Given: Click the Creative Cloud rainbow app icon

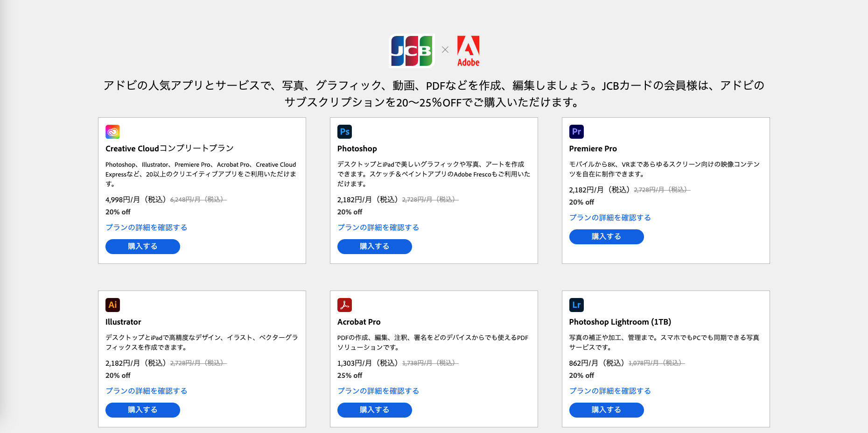Looking at the screenshot, I should click(112, 132).
